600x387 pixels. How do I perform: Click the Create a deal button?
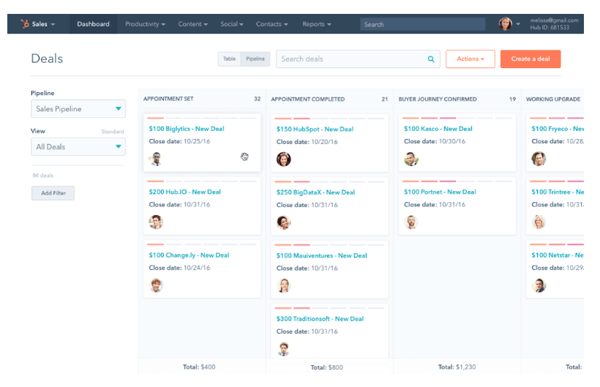point(530,59)
